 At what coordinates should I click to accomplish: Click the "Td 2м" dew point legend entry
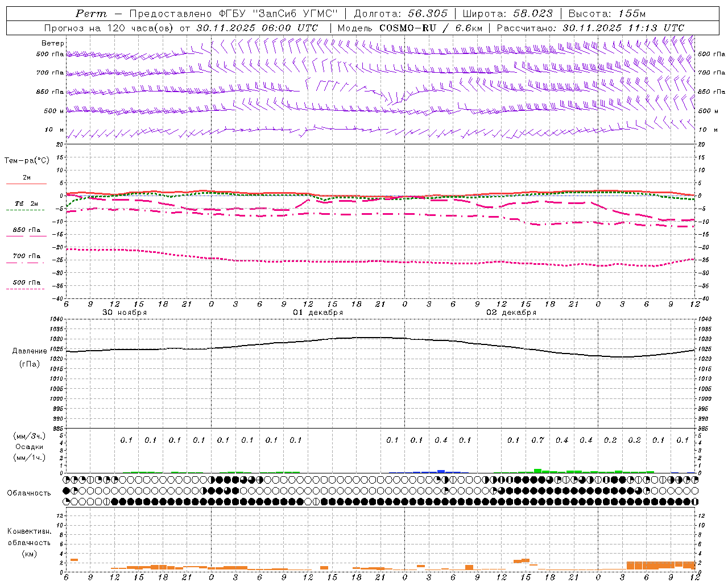[26, 203]
